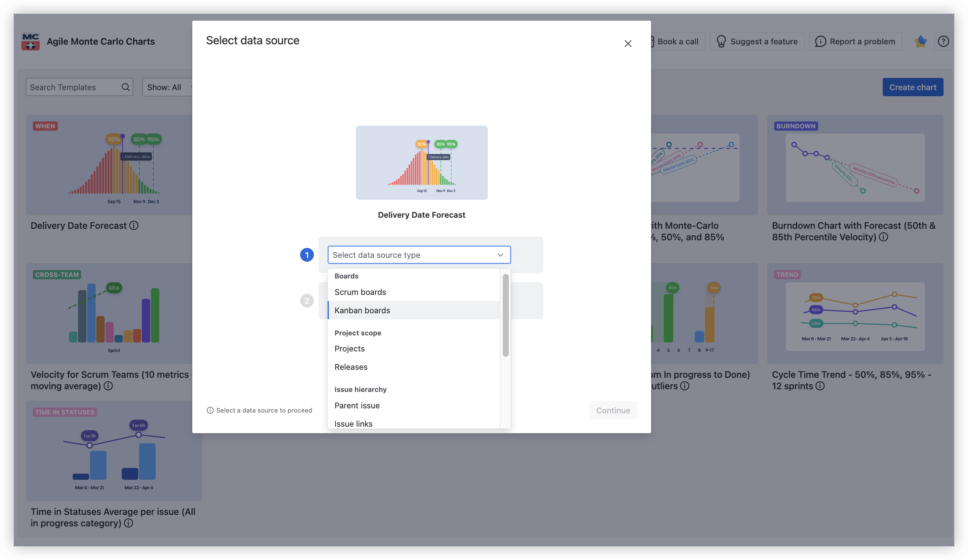Click info icon next to Time in Statuses

(x=129, y=523)
